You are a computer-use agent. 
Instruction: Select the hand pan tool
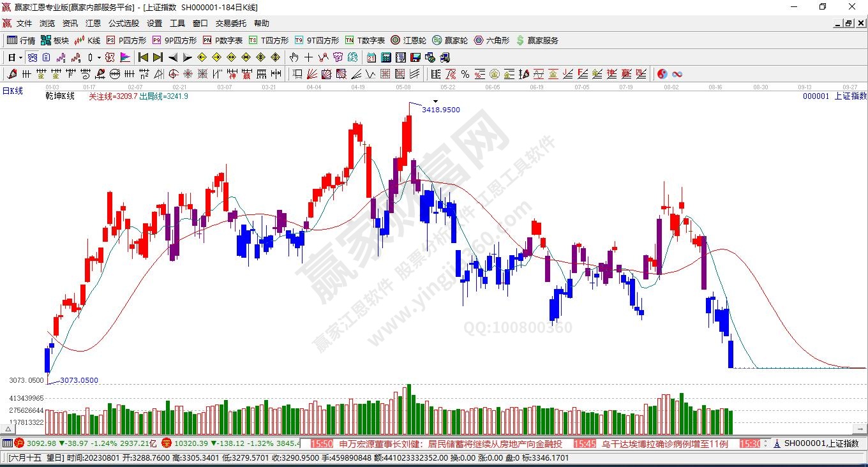(294, 57)
